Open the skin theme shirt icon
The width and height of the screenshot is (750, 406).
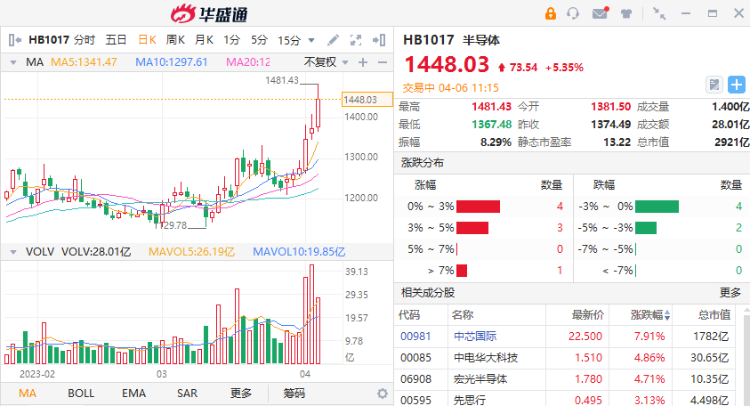[626, 14]
